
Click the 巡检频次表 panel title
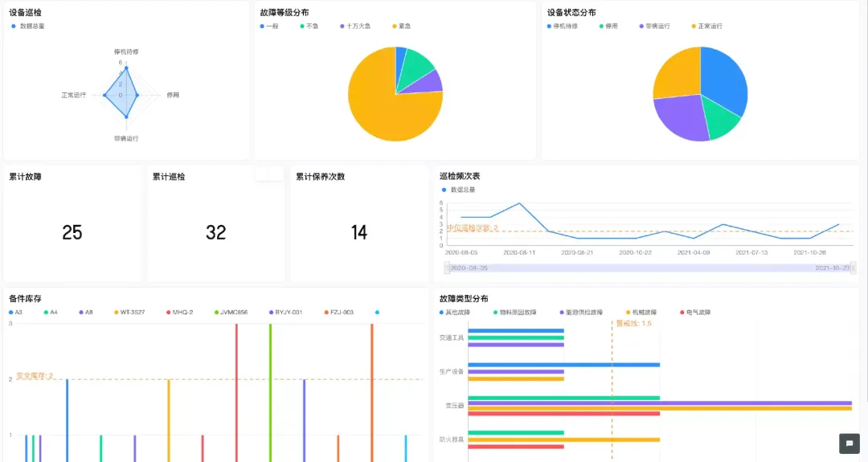pyautogui.click(x=460, y=176)
